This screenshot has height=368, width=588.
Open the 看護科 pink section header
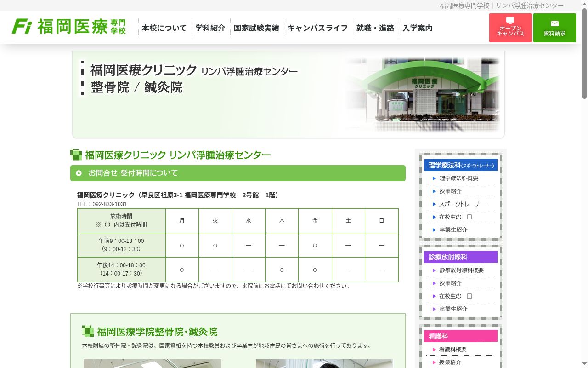coord(461,336)
